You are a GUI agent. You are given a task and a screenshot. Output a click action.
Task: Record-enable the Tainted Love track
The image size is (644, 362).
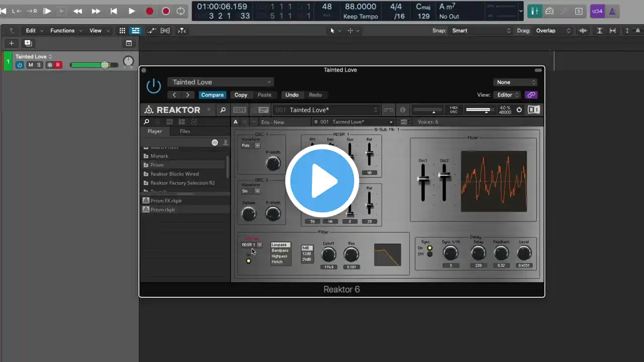click(58, 65)
